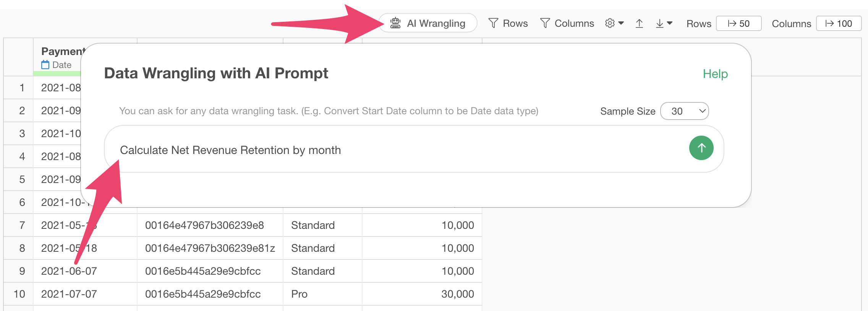
Task: Click the Columns 100 limit field
Action: [x=839, y=24]
